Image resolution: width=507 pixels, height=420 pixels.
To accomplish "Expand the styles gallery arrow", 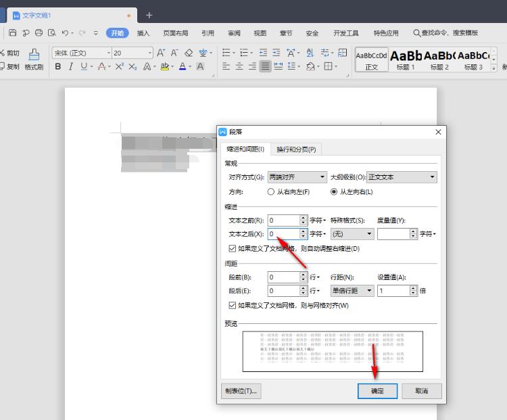I will pos(493,68).
